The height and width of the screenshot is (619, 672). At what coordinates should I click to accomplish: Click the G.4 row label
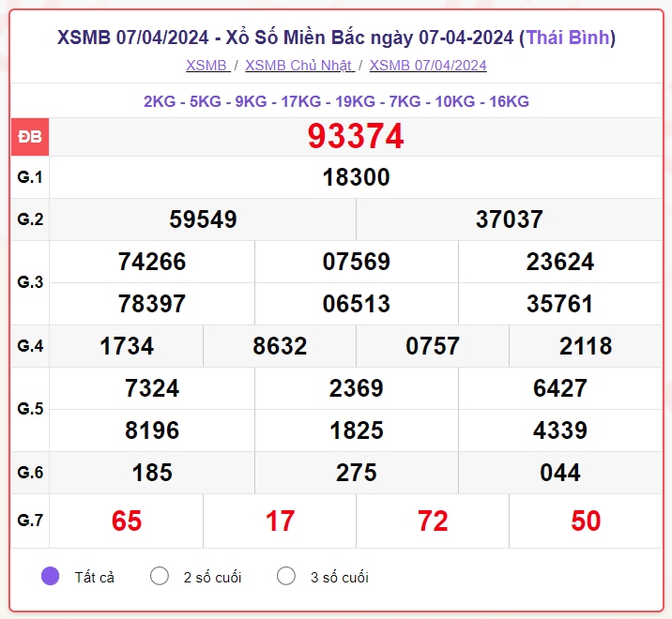30,346
